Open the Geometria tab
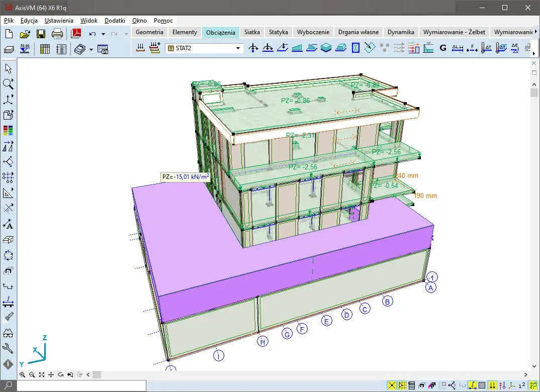The image size is (540, 392). point(149,32)
